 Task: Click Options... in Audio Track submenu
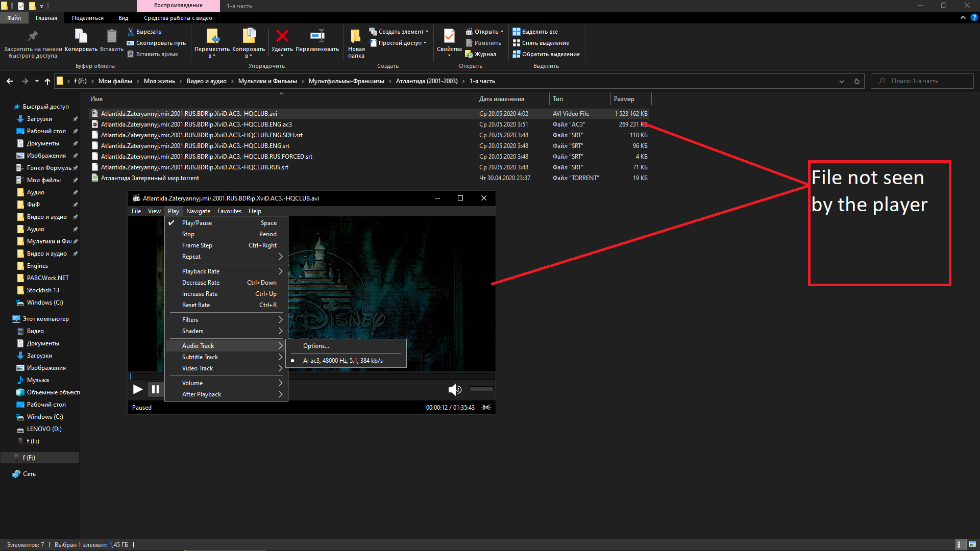[x=316, y=346]
